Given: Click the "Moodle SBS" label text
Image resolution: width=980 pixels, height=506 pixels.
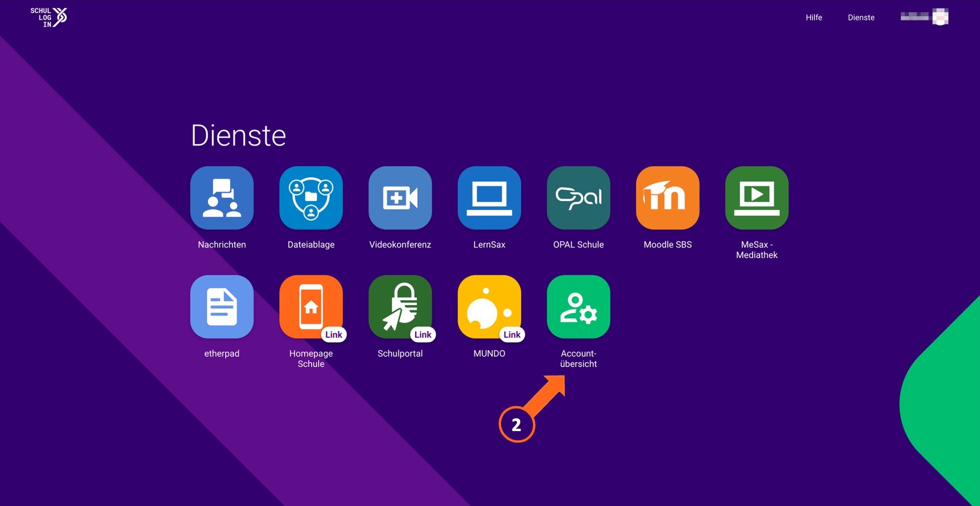Looking at the screenshot, I should (x=668, y=245).
